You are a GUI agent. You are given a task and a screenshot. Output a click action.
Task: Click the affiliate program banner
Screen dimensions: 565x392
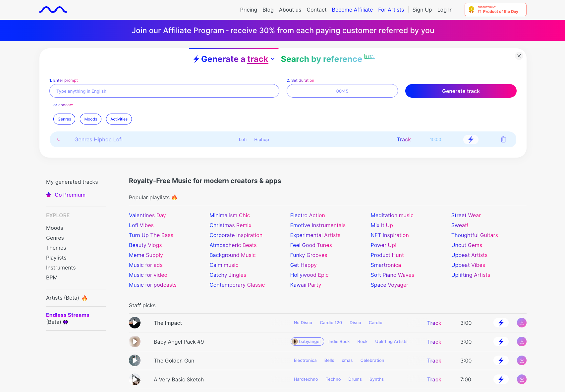click(x=283, y=30)
